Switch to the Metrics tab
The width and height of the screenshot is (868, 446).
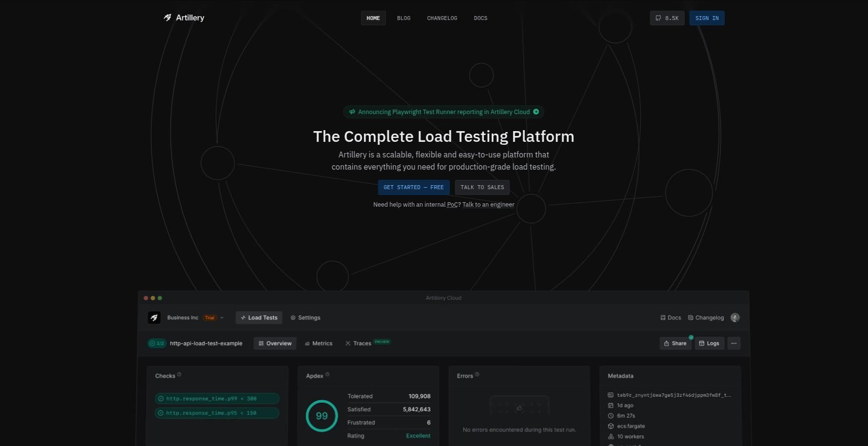[x=319, y=343]
